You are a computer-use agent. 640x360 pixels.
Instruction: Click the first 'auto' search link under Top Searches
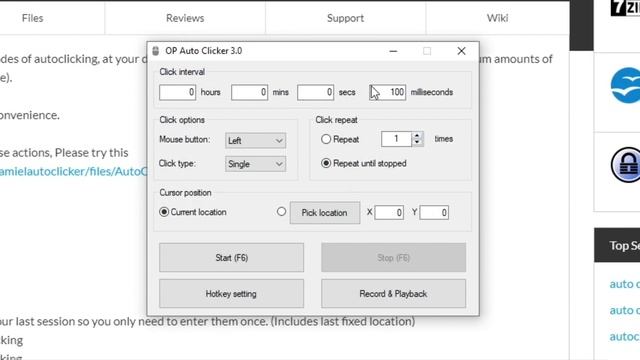pos(624,284)
